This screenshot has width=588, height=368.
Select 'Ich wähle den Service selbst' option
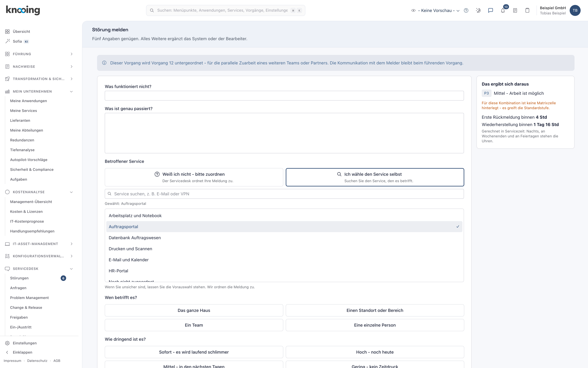pos(375,177)
